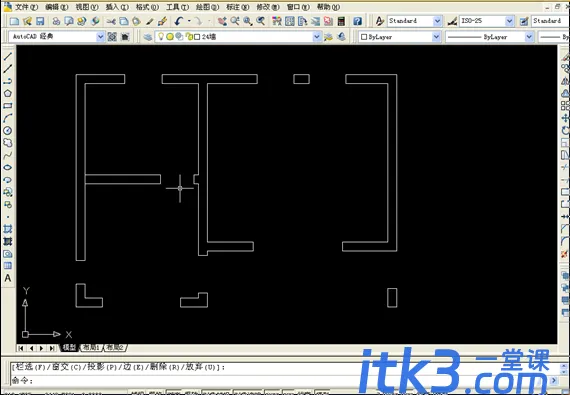The image size is (570, 395).
Task: Switch to the 布局1 tab
Action: 91,347
